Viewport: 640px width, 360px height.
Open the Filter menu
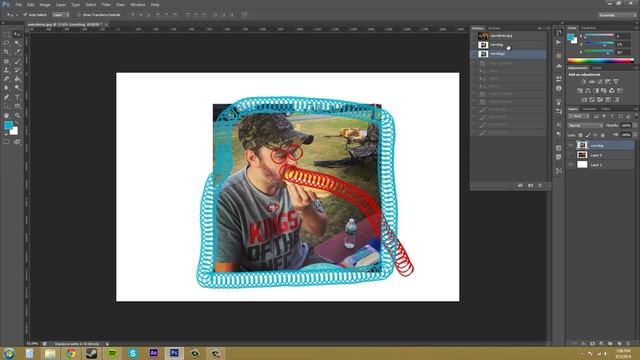click(106, 4)
